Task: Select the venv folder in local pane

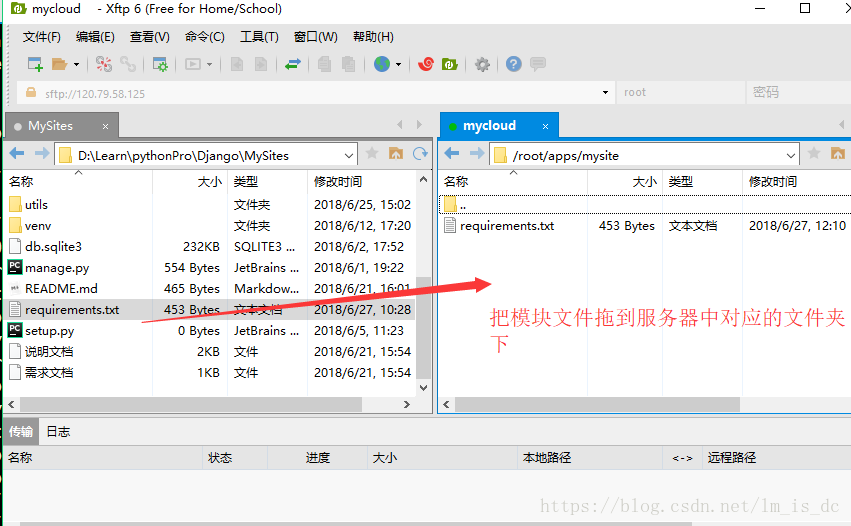Action: [x=38, y=226]
